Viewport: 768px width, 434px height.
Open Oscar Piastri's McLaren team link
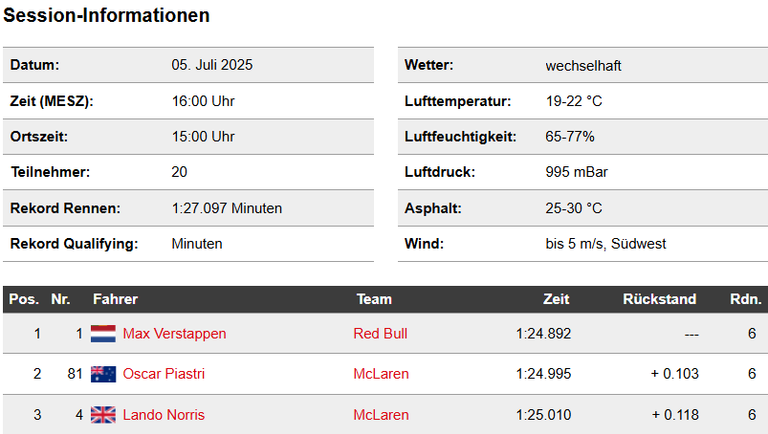[x=381, y=374]
